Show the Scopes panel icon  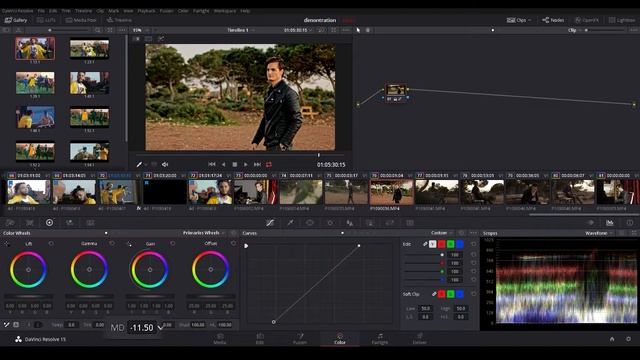(x=610, y=223)
